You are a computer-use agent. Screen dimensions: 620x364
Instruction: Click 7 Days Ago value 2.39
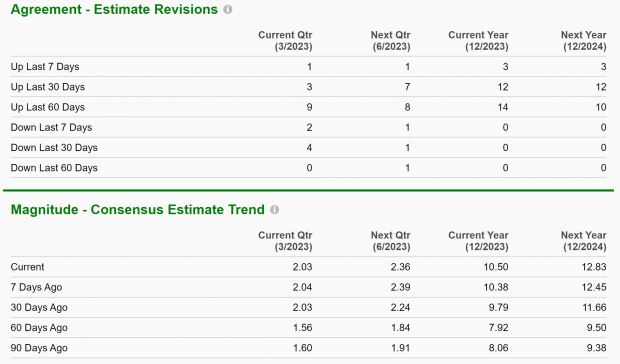pos(401,287)
